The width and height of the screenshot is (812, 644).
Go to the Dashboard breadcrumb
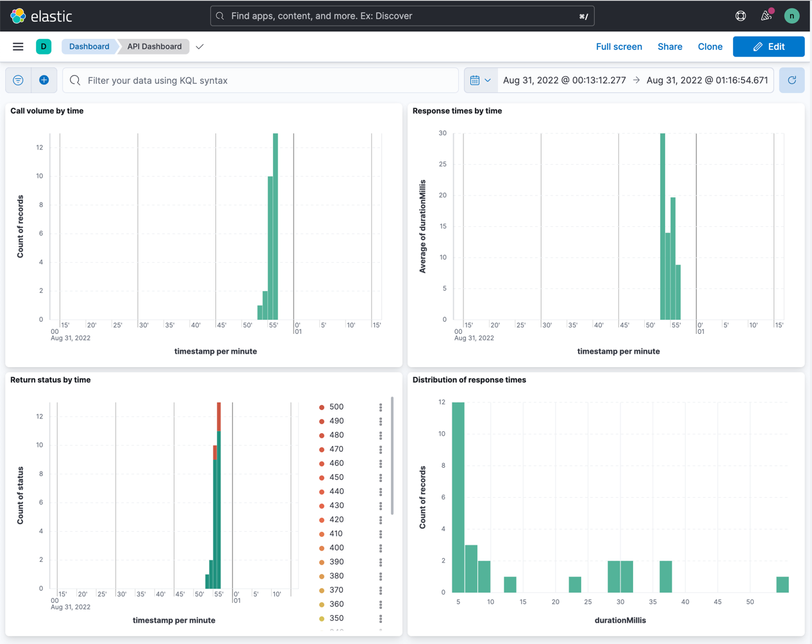point(89,47)
